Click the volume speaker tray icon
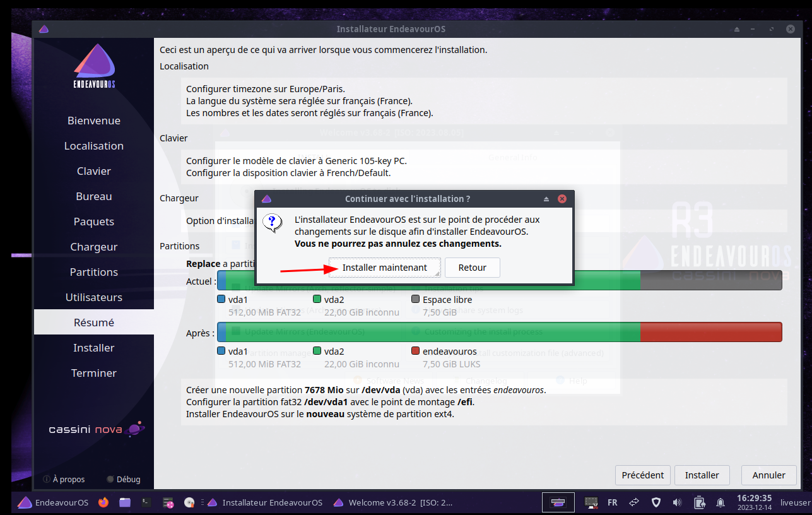 click(x=678, y=502)
